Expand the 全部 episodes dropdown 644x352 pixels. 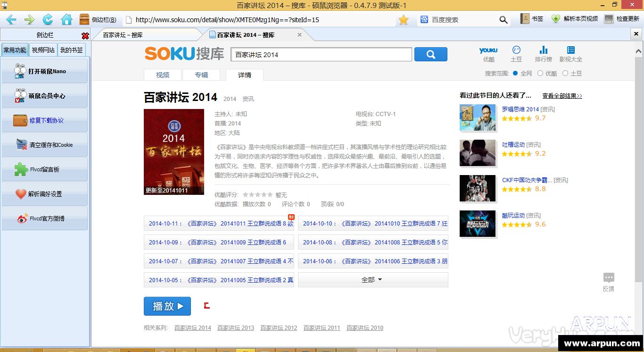pyautogui.click(x=372, y=280)
